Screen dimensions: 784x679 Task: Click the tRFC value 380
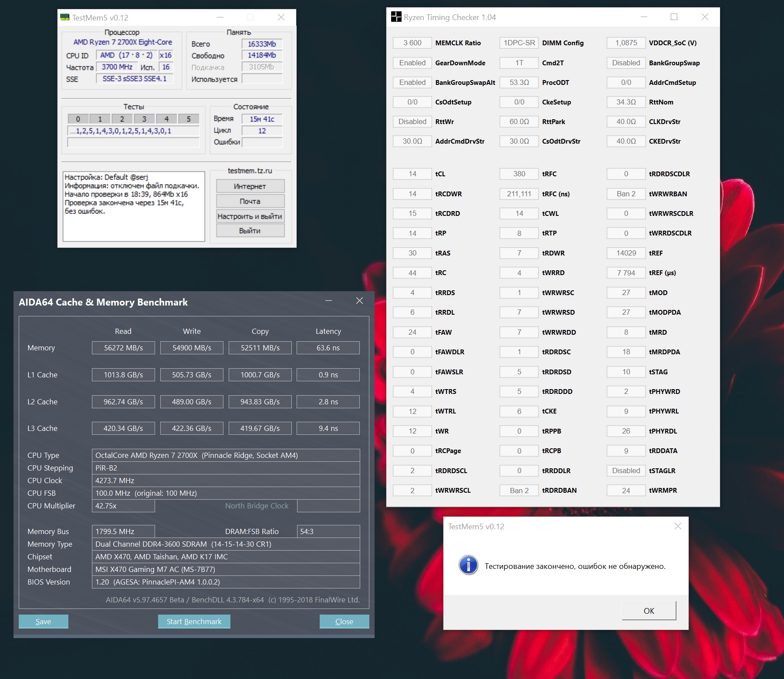(x=519, y=174)
